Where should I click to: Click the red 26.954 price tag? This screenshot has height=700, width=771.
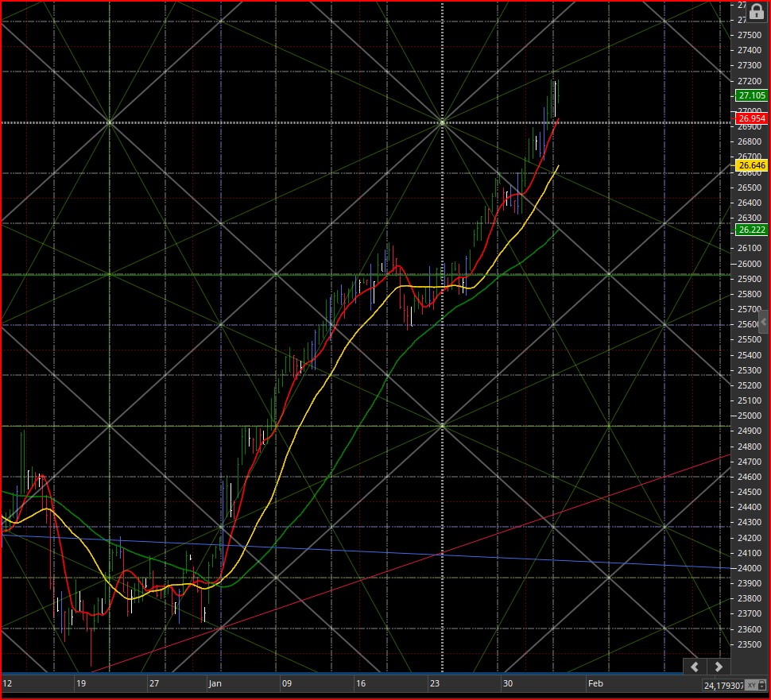click(752, 118)
